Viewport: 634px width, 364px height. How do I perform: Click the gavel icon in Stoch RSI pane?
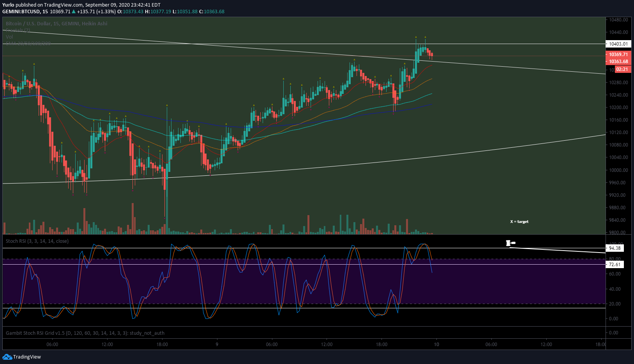tap(510, 243)
